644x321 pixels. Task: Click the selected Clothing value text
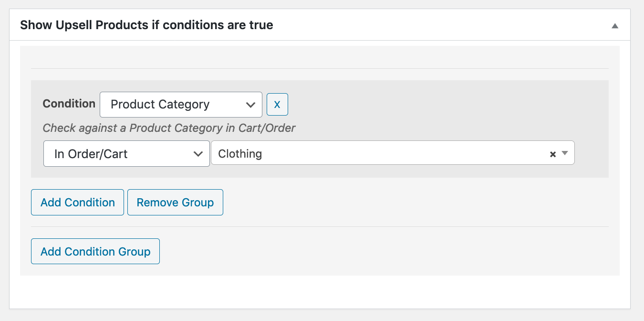240,154
